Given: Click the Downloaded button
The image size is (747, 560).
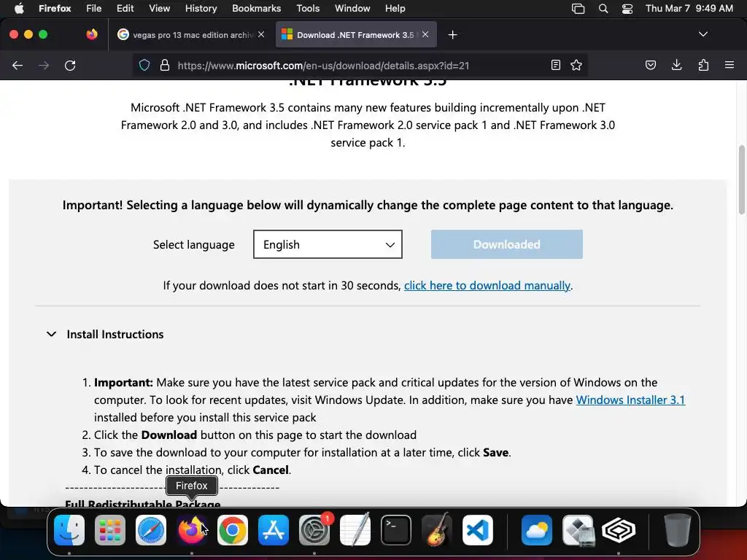Looking at the screenshot, I should click(507, 244).
